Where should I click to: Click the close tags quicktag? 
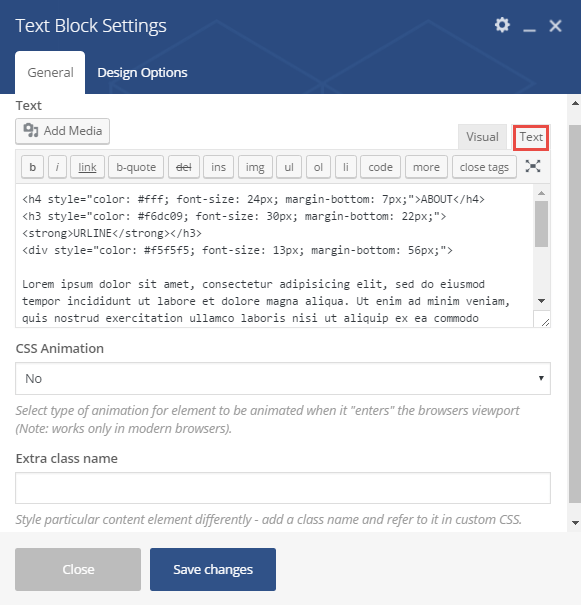(x=484, y=167)
